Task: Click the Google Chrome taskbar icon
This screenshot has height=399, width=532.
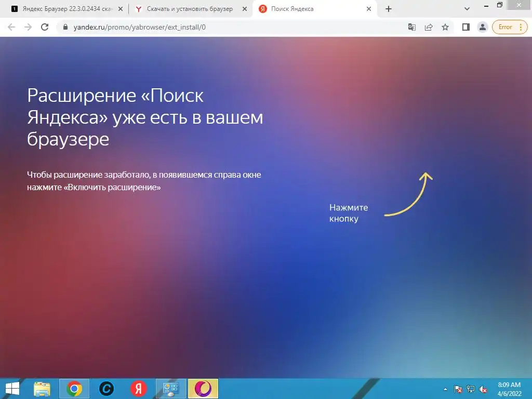Action: [x=74, y=389]
